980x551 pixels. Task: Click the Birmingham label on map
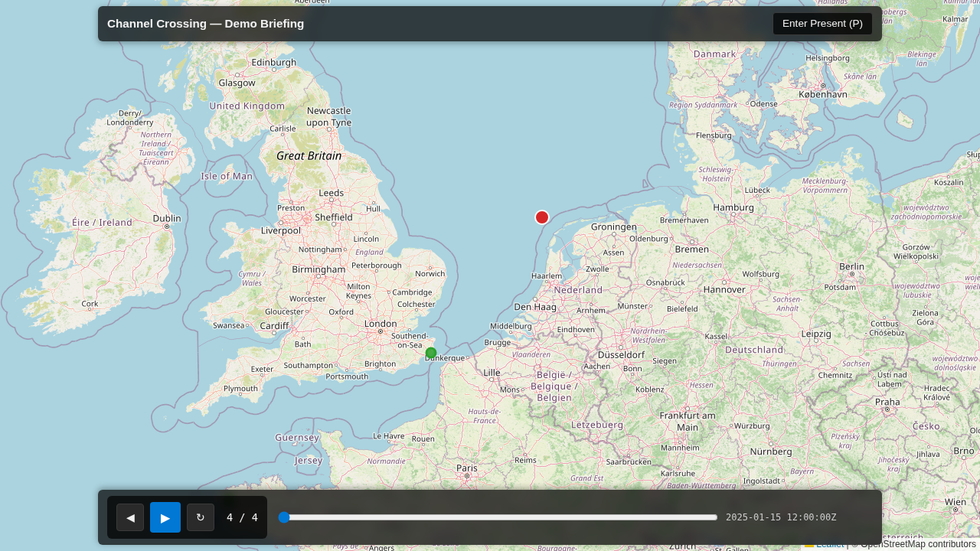pyautogui.click(x=318, y=269)
